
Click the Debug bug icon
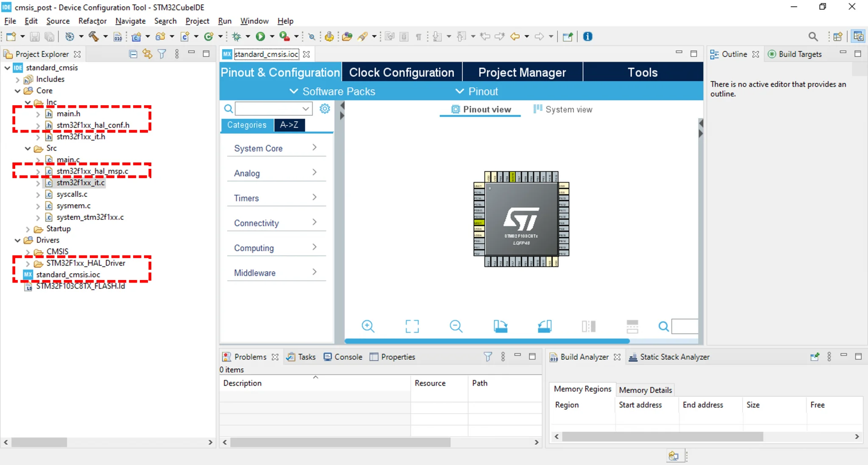tap(236, 36)
